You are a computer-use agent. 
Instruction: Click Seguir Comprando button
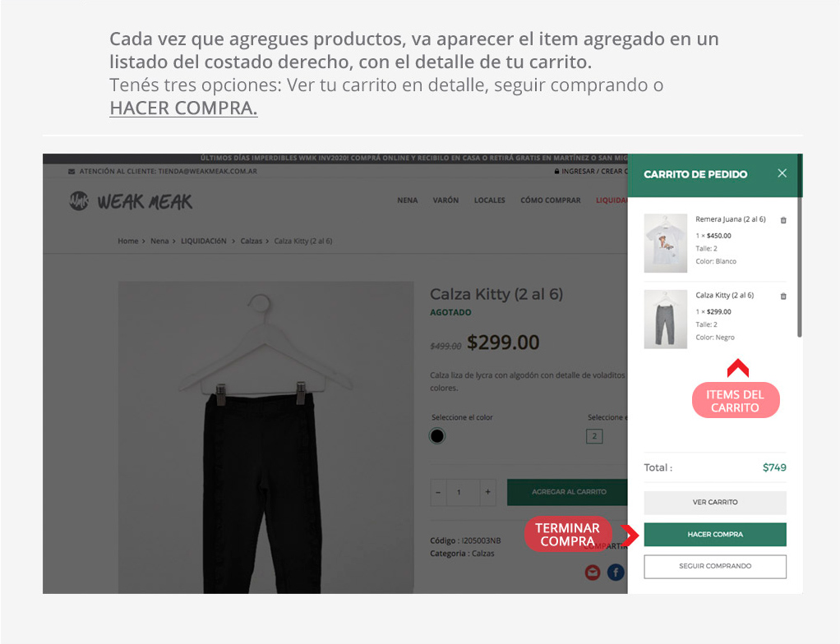pyautogui.click(x=714, y=567)
